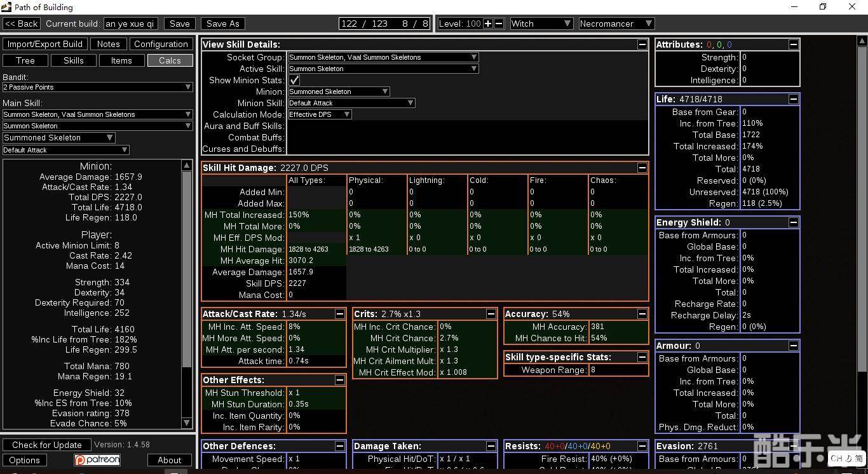Collapse the Life panel

tap(793, 99)
